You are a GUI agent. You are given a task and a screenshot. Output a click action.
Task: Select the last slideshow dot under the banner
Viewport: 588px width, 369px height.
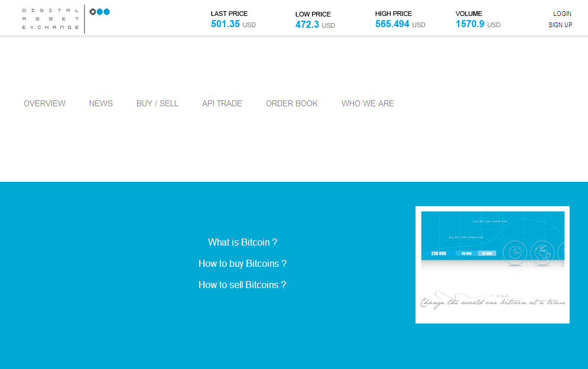pyautogui.click(x=506, y=296)
